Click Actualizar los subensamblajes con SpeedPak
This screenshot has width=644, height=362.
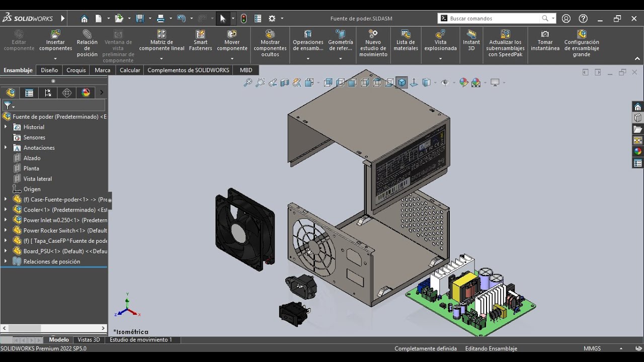click(x=505, y=34)
